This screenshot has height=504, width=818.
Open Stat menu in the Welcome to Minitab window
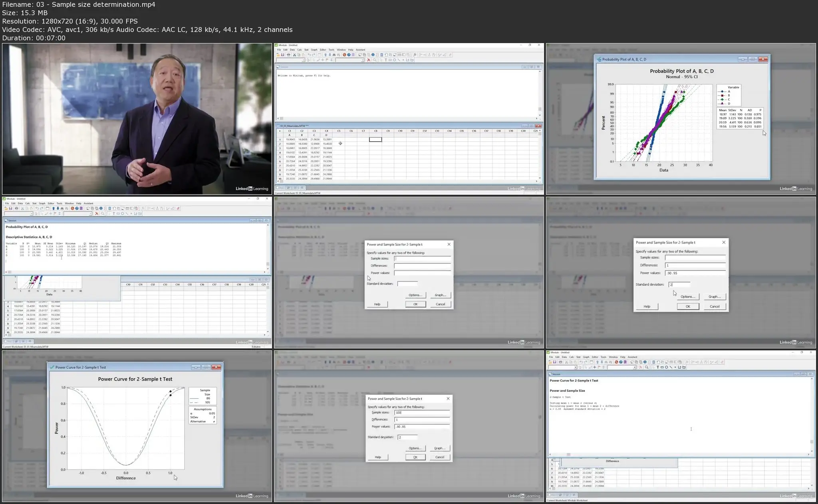pyautogui.click(x=306, y=50)
